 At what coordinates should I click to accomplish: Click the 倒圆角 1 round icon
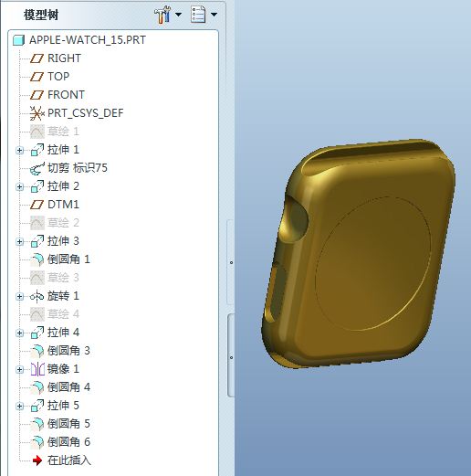tap(37, 259)
